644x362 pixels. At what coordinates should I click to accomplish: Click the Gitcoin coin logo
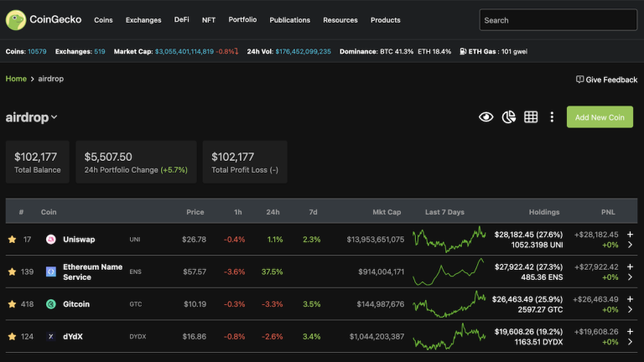[x=51, y=304]
